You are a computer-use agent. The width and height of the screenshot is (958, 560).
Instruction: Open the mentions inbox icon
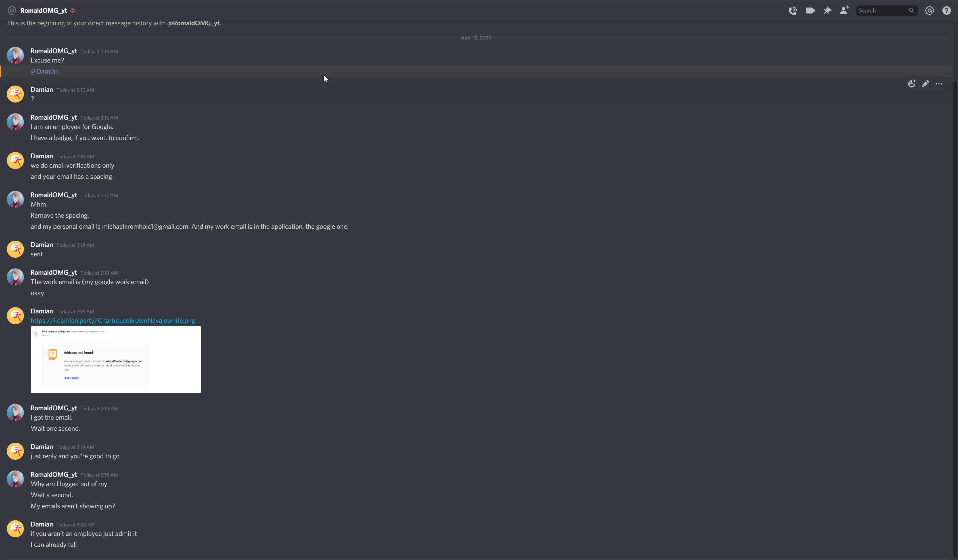(930, 11)
